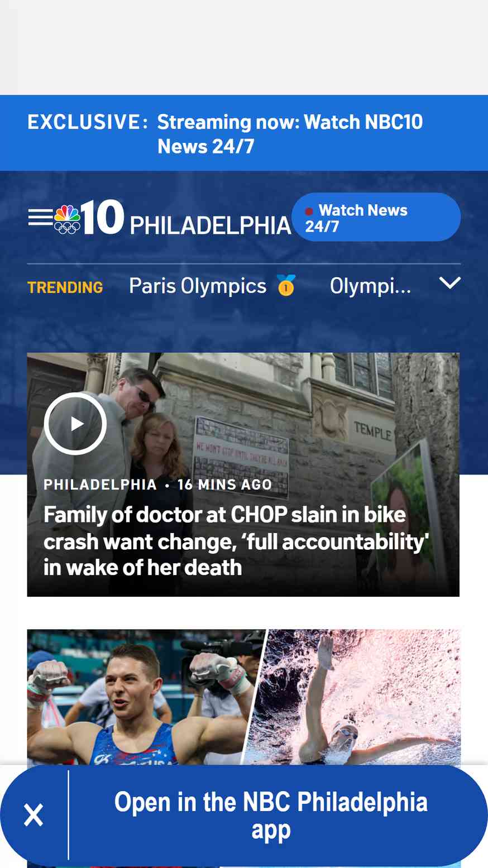
Task: Open the hamburger navigation menu
Action: (x=40, y=218)
